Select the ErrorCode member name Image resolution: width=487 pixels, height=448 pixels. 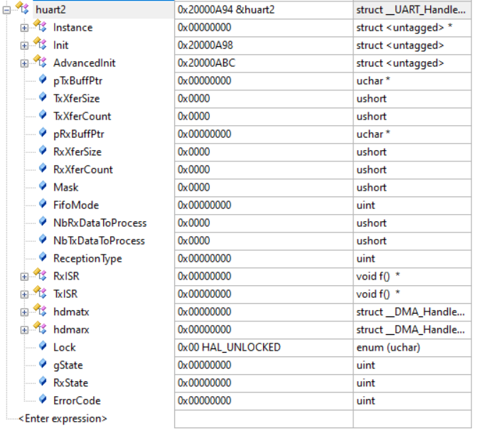coord(77,401)
